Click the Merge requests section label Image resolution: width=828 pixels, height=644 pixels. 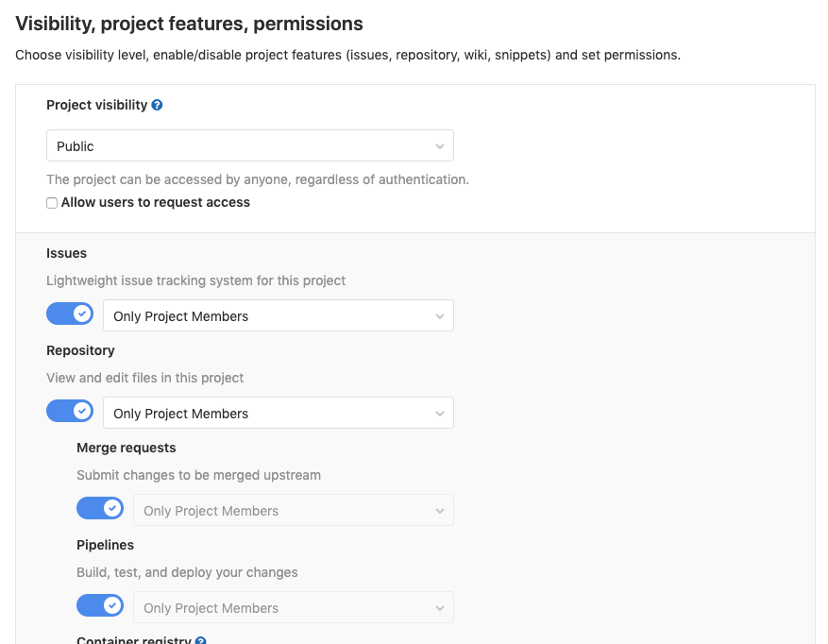(x=126, y=448)
